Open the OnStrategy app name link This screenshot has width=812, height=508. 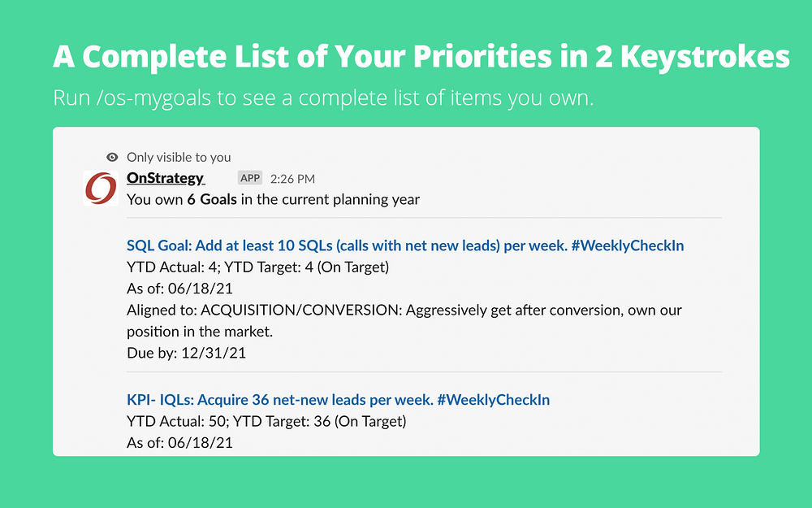pyautogui.click(x=166, y=178)
